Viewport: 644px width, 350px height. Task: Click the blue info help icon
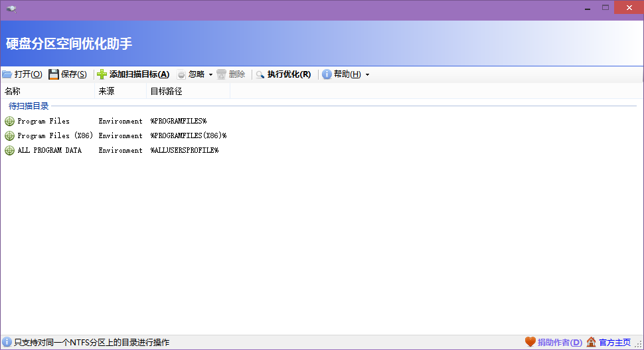327,74
